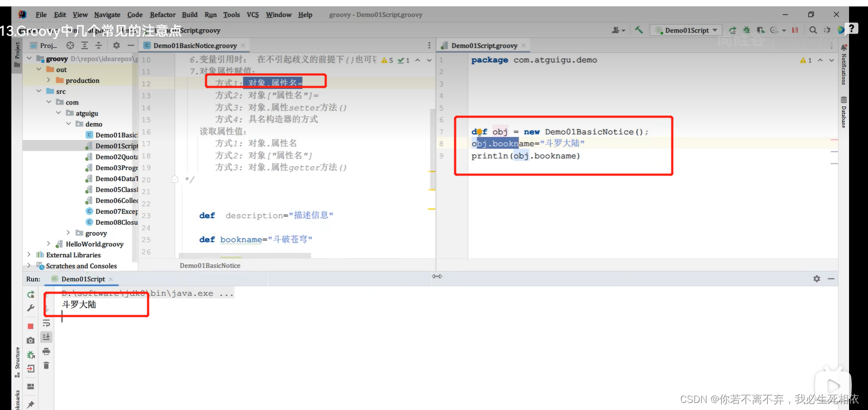Image resolution: width=868 pixels, height=410 pixels.
Task: Open Notifications bell in right sidebar
Action: [844, 47]
